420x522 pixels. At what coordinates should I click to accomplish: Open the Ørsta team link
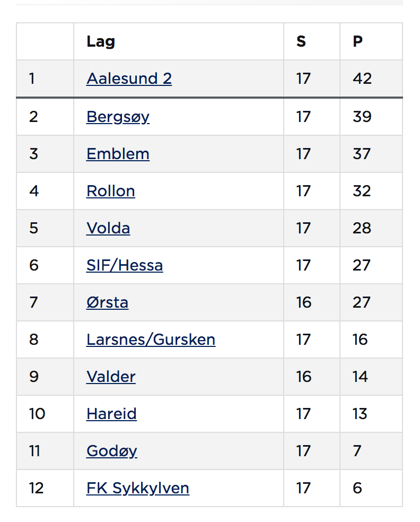[x=107, y=302]
